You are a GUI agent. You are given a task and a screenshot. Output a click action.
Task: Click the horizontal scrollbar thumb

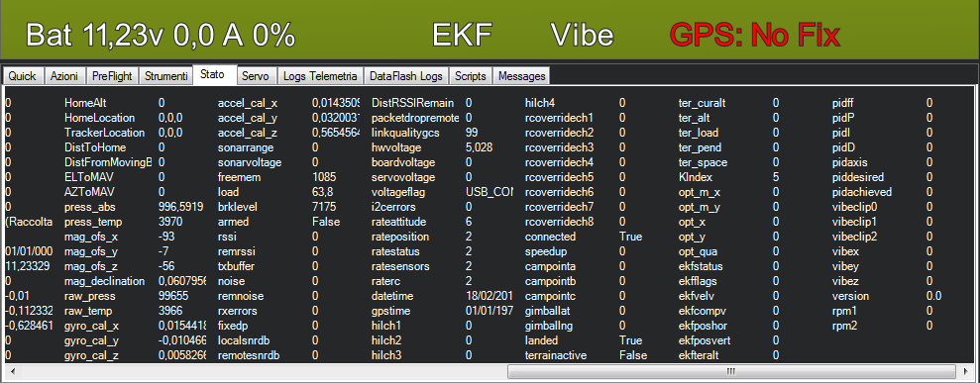(x=732, y=372)
